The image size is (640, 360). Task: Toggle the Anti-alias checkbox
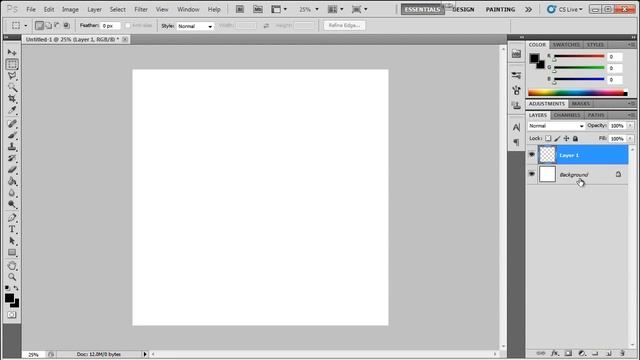(x=128, y=25)
